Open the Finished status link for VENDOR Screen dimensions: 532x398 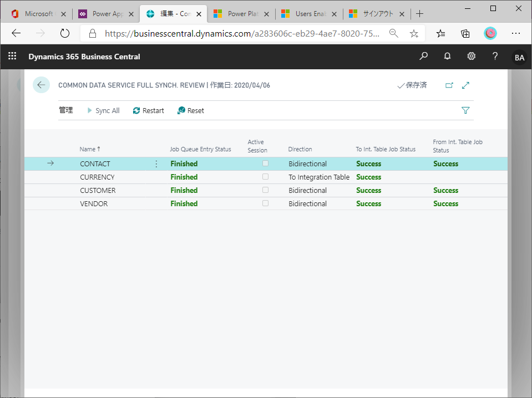pos(184,203)
